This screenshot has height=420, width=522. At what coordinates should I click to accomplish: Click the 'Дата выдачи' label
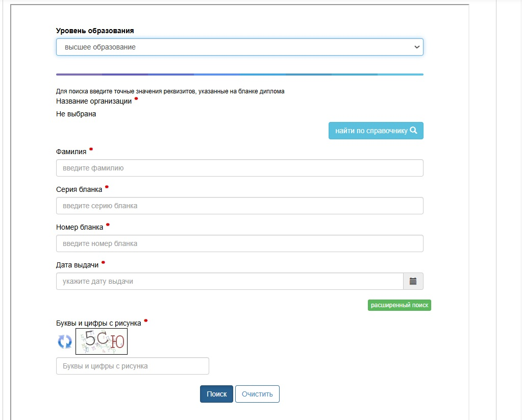point(78,265)
